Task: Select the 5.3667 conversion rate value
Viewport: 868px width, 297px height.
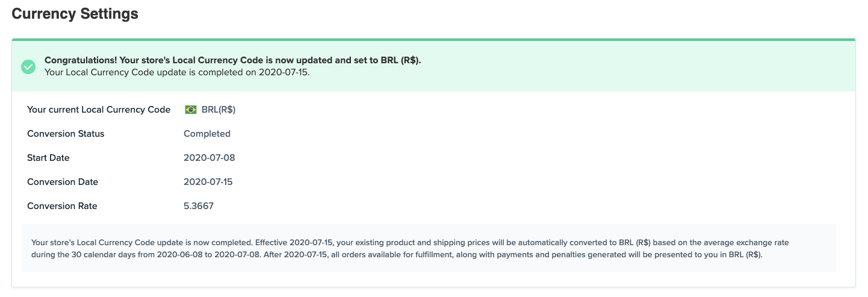Action: click(x=199, y=206)
